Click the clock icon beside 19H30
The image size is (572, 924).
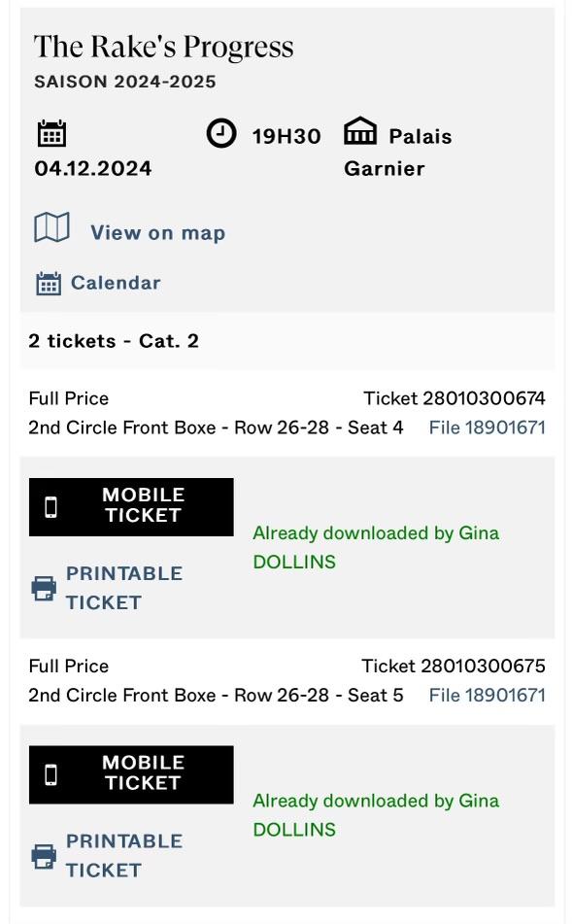[x=220, y=133]
